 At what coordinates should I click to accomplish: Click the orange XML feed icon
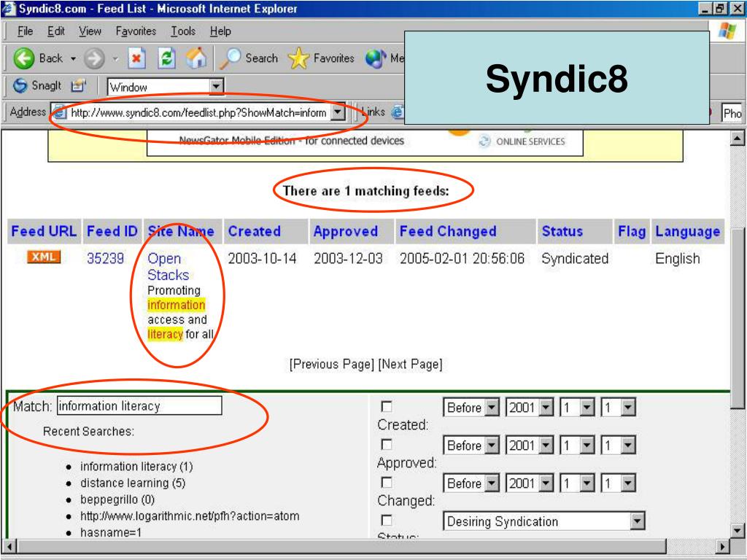click(x=44, y=257)
